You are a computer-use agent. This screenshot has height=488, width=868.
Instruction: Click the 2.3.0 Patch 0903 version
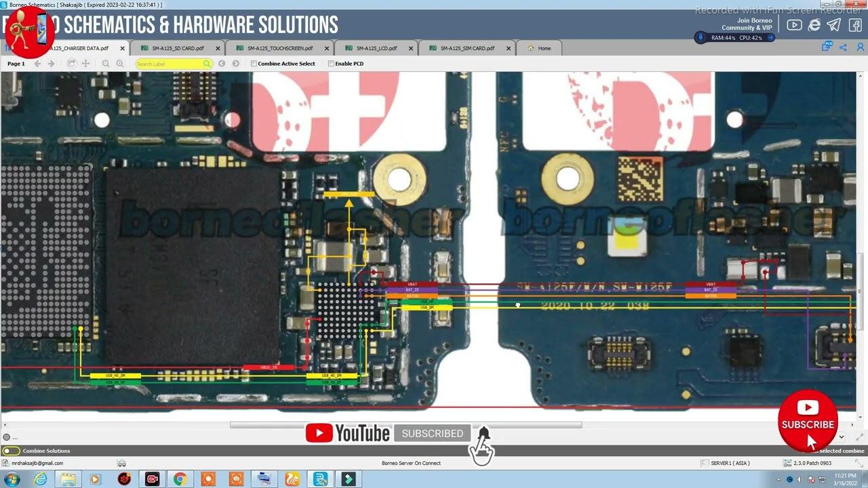(812, 463)
